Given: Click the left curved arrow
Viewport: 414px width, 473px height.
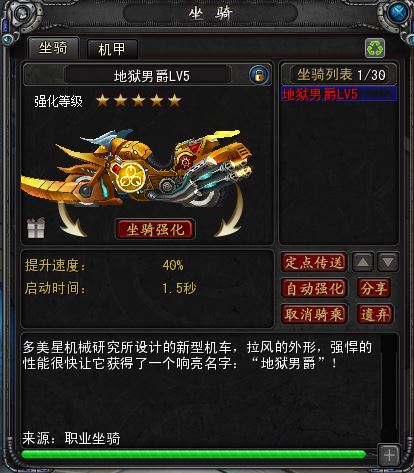Looking at the screenshot, I should 71,218.
